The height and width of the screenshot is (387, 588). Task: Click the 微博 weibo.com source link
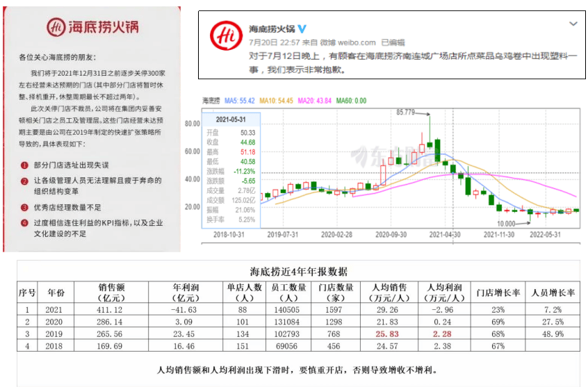348,42
